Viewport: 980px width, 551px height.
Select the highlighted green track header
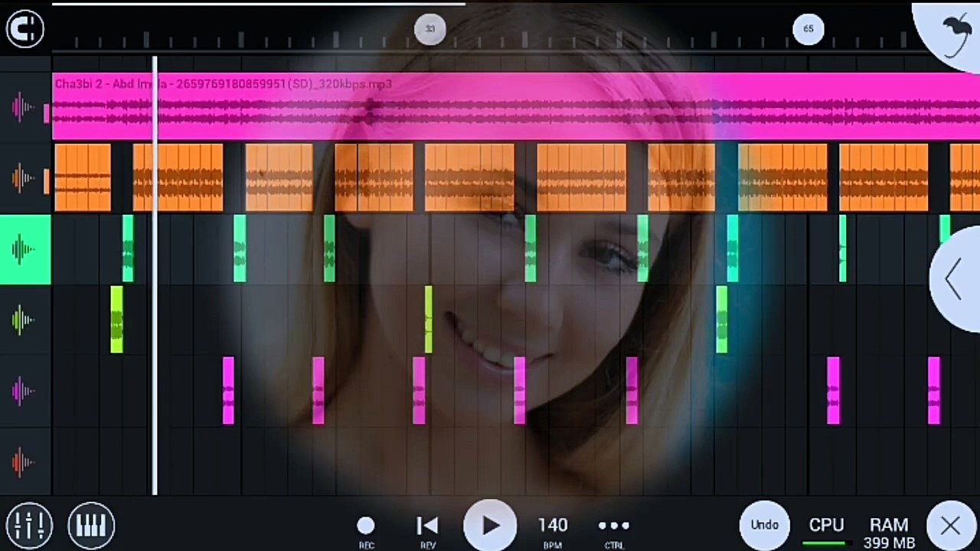tap(25, 249)
